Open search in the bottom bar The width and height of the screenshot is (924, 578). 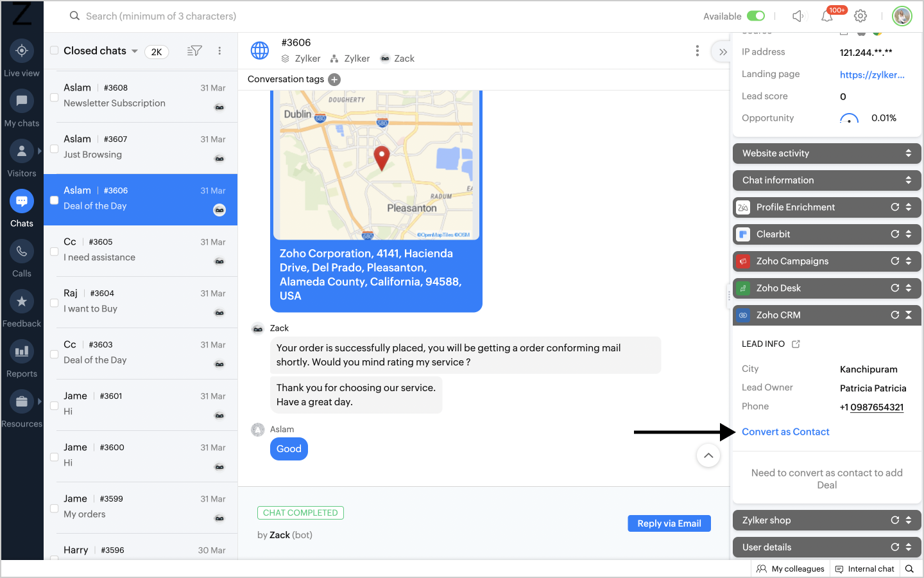[x=909, y=568]
